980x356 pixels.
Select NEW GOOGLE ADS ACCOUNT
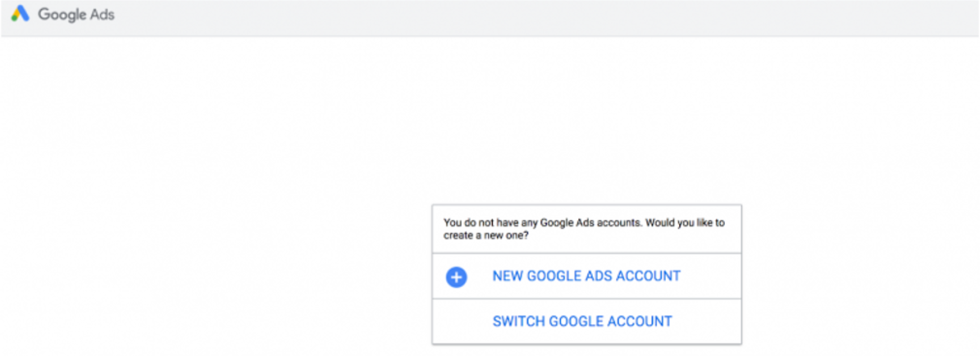586,276
